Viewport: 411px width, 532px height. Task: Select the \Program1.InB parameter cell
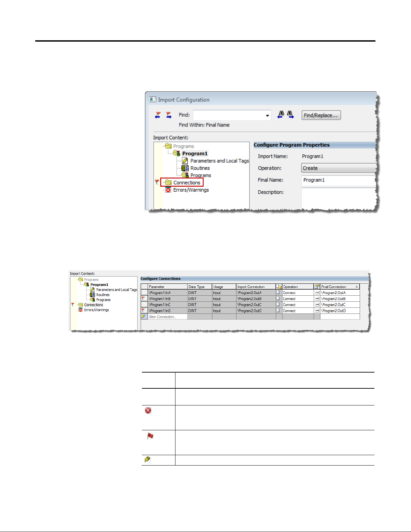click(x=167, y=299)
